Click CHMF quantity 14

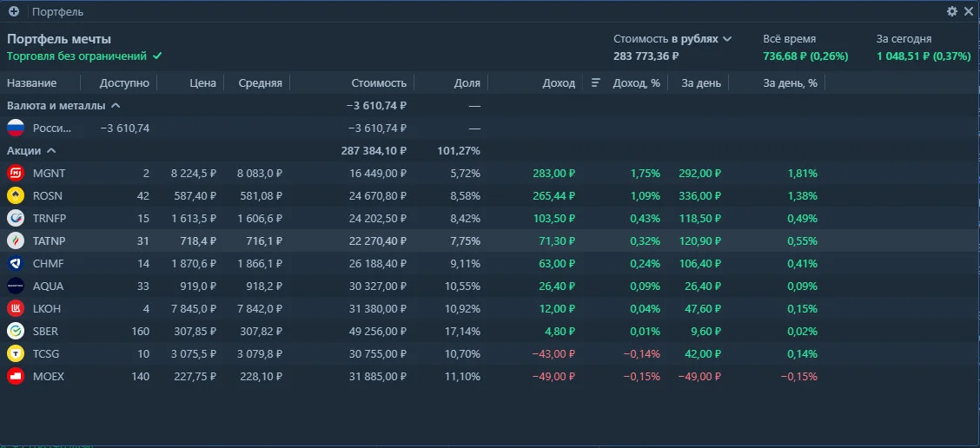point(143,263)
